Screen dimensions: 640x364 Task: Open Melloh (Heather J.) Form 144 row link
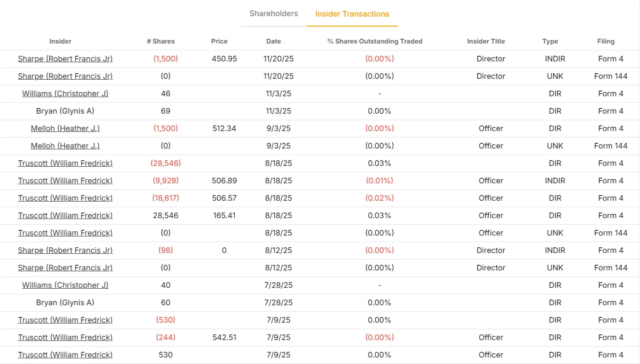(65, 146)
